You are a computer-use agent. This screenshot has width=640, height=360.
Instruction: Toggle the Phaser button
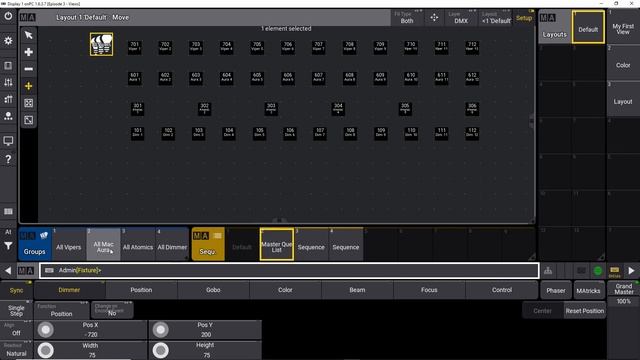tap(556, 291)
